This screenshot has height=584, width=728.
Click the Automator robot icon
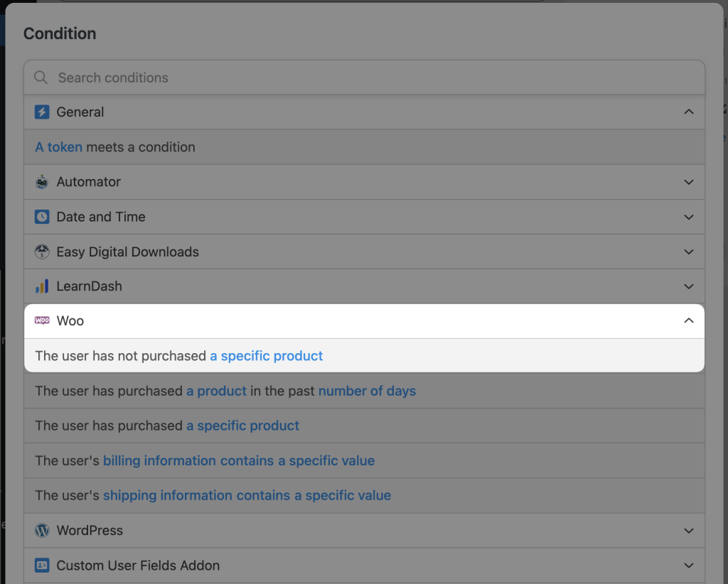coord(42,182)
